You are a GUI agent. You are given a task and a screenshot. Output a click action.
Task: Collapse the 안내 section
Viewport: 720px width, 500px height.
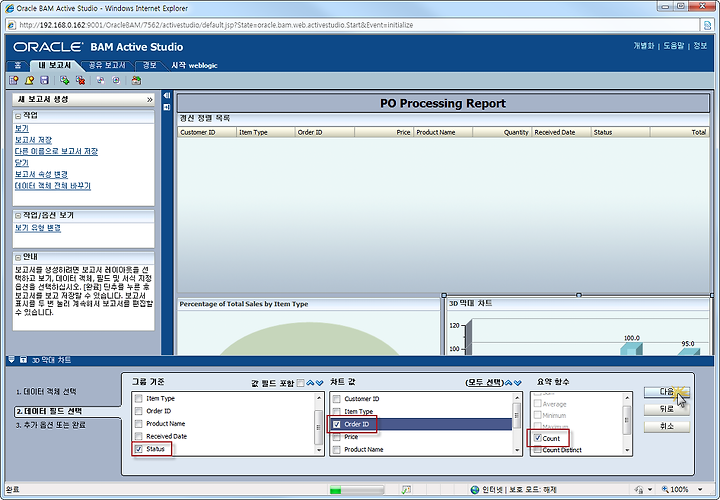18,257
